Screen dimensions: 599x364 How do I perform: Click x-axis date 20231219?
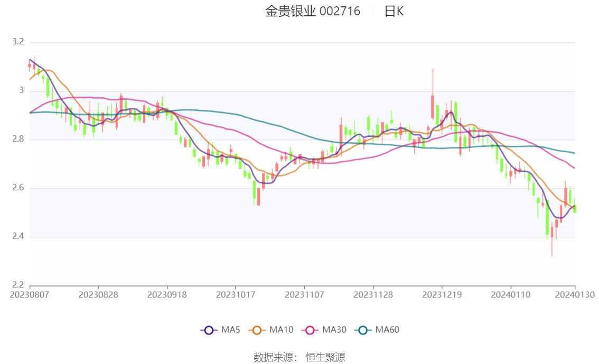point(442,295)
